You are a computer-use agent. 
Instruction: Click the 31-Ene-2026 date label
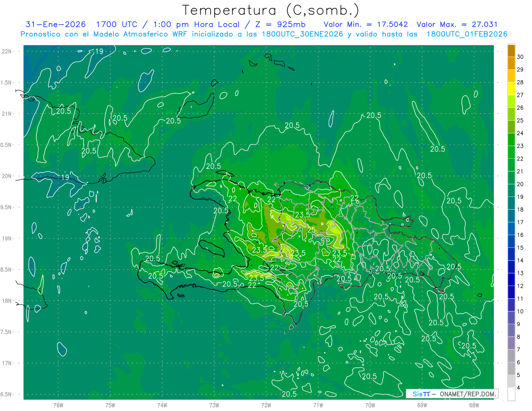click(55, 24)
